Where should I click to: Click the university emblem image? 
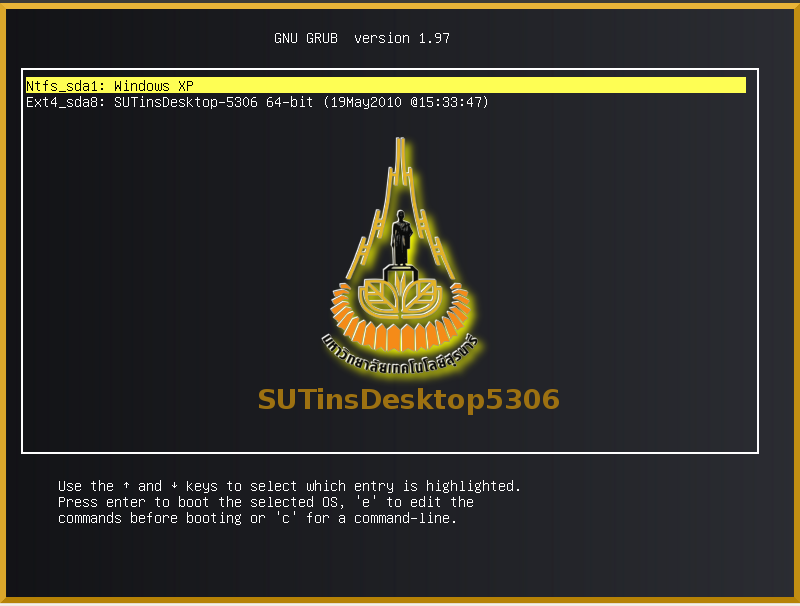click(402, 257)
